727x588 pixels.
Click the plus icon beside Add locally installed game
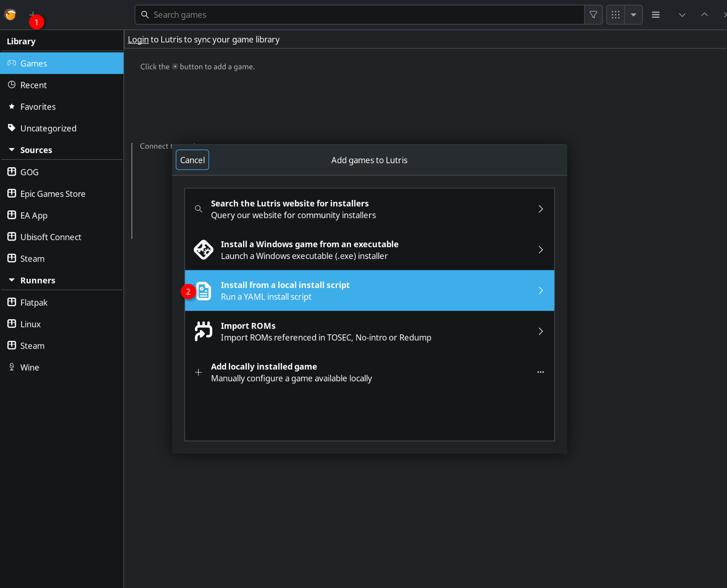198,372
